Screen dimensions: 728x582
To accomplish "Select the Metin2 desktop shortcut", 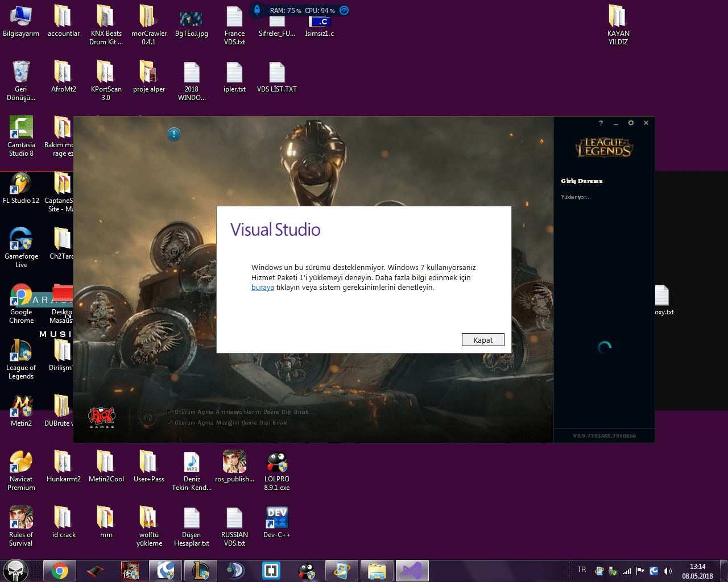I will (21, 410).
